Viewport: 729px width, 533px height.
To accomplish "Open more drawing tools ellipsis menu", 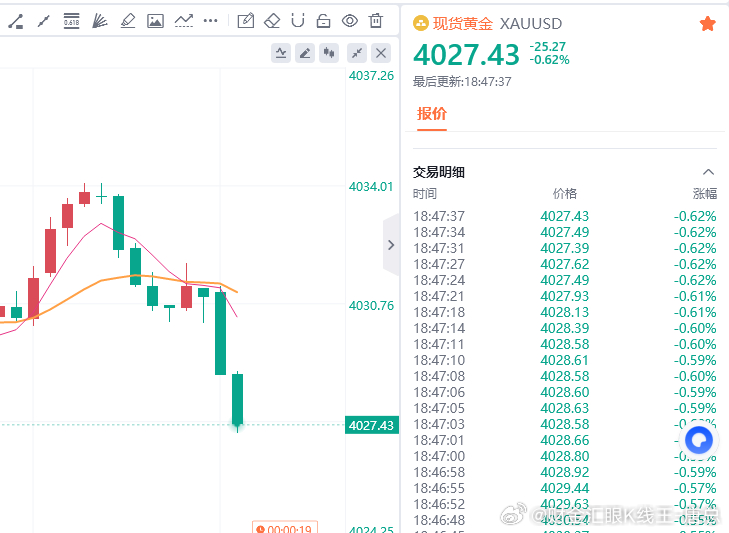I will click(211, 21).
